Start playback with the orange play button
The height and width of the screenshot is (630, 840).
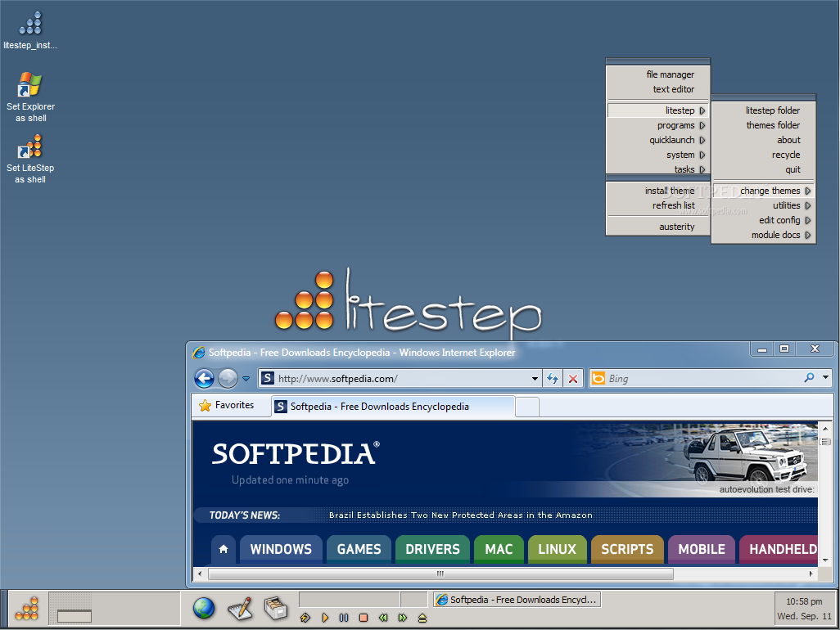tap(325, 618)
